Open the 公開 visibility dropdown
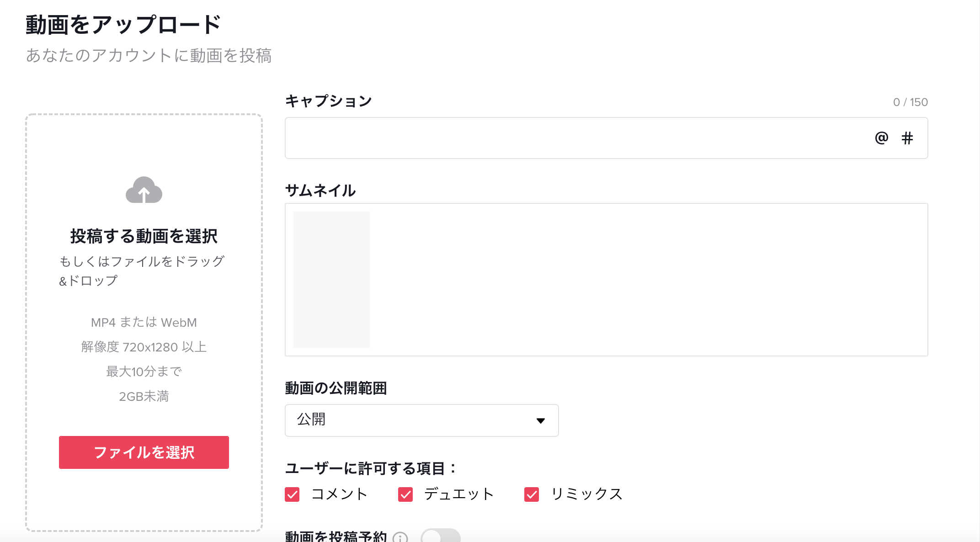 pos(421,420)
